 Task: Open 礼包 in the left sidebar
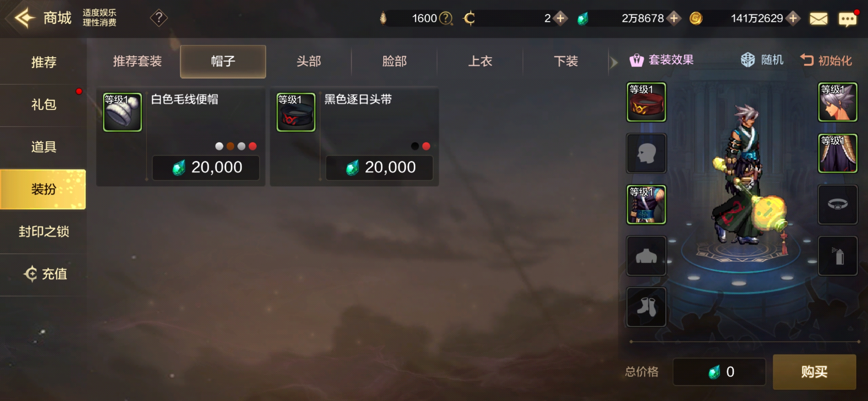tap(43, 105)
